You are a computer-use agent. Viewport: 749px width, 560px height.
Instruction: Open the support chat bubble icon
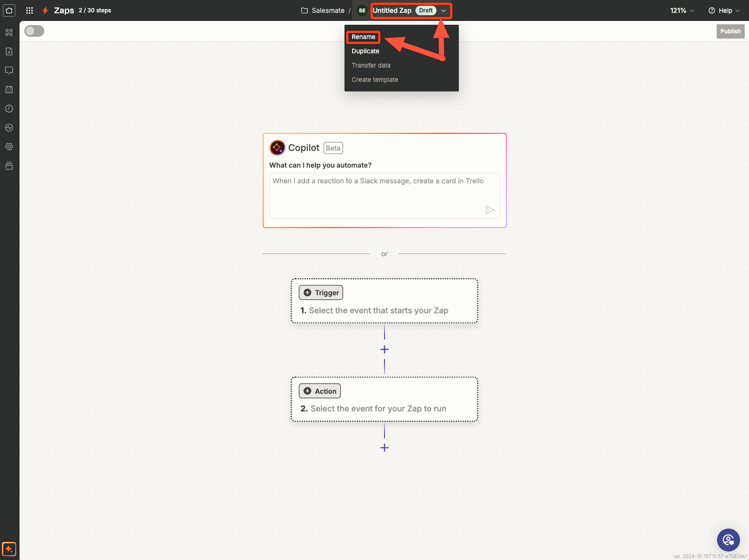point(728,540)
